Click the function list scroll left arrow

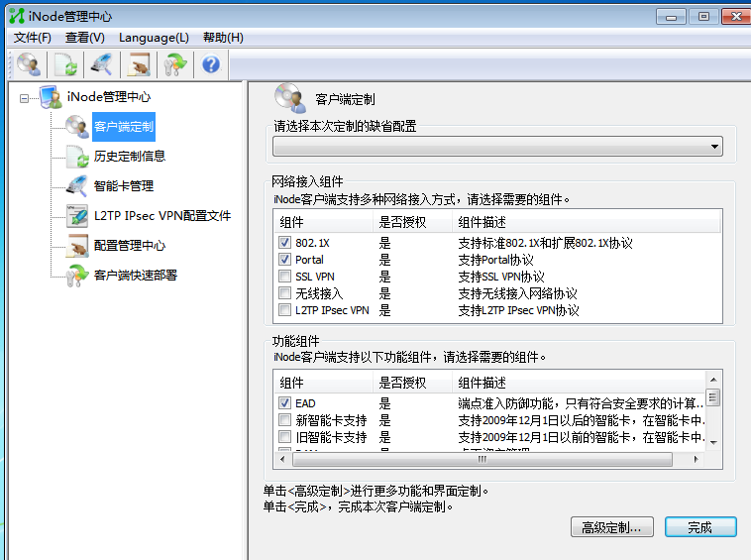coord(282,460)
